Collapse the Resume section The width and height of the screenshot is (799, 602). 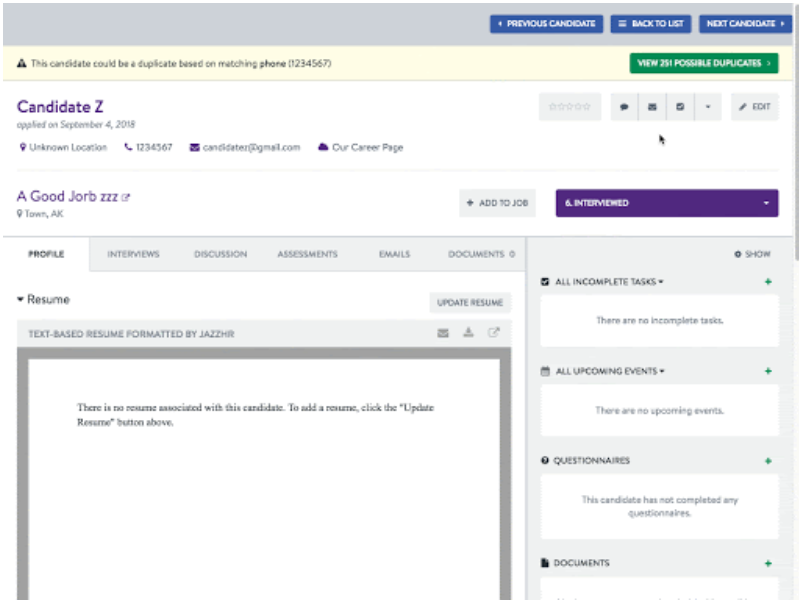pos(43,299)
